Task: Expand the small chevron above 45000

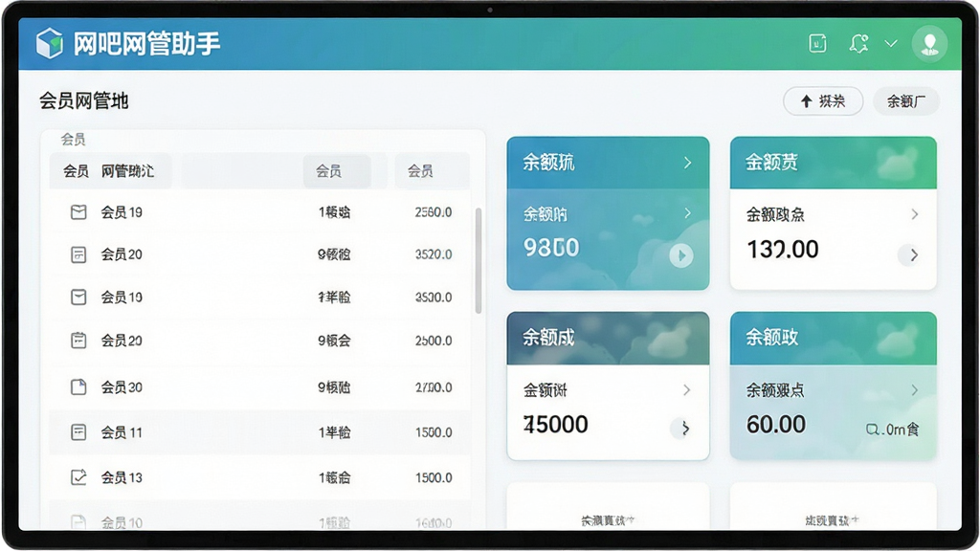Action: tap(686, 390)
